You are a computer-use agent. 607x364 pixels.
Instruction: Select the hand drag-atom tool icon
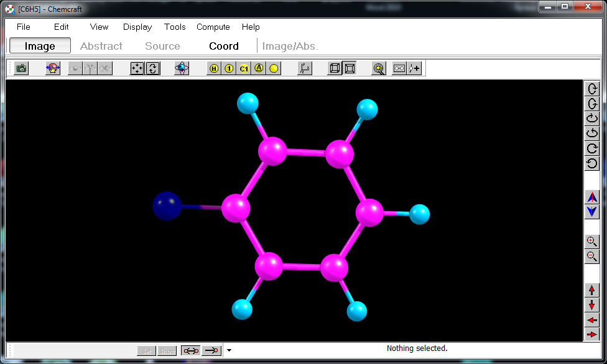(x=53, y=68)
